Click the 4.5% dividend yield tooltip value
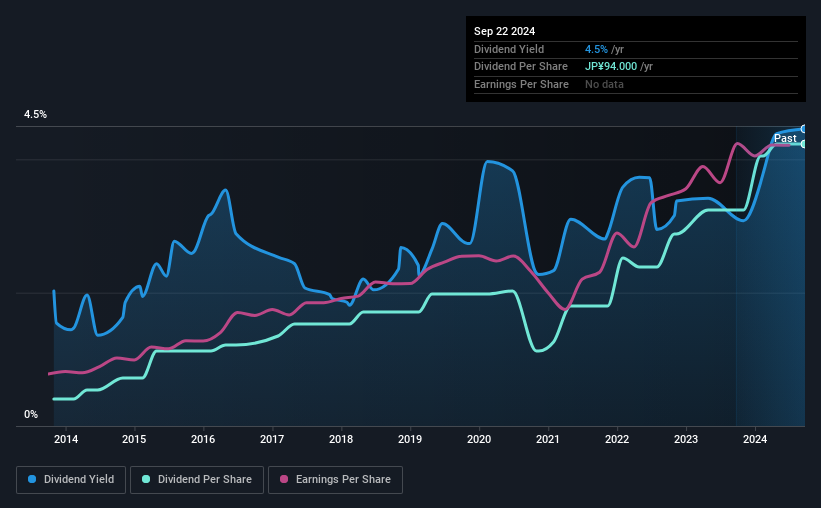Viewport: 821px width, 508px height. 596,49
